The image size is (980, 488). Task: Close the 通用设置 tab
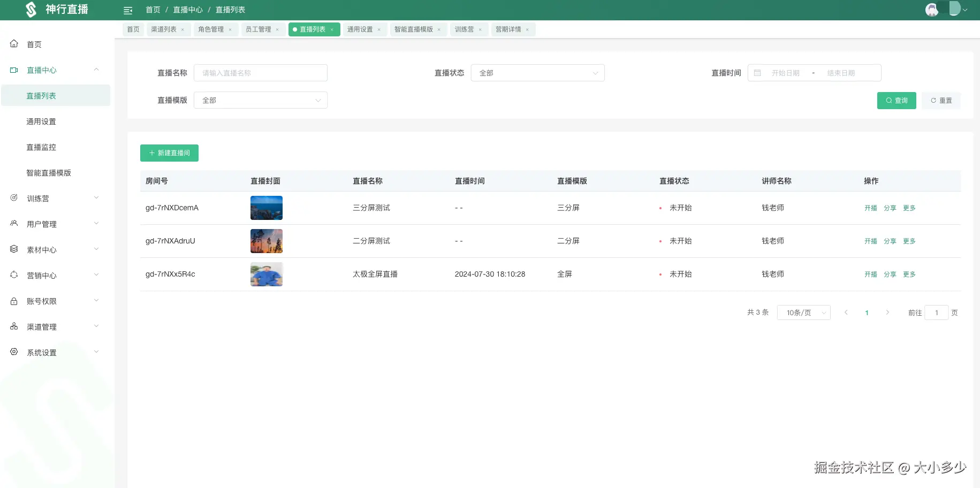click(379, 29)
